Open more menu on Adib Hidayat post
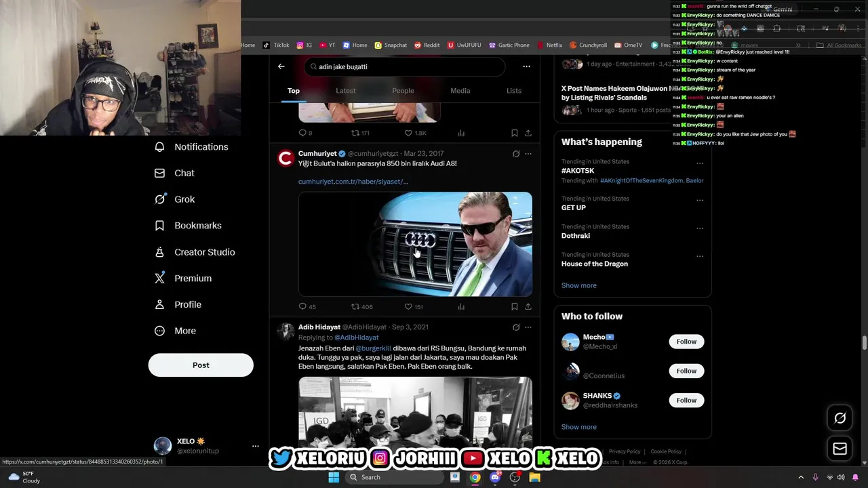 coord(528,327)
